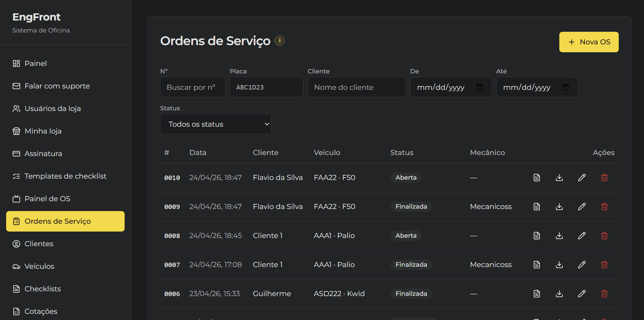Click the Assinatura card icon
The width and height of the screenshot is (644, 320).
click(16, 153)
